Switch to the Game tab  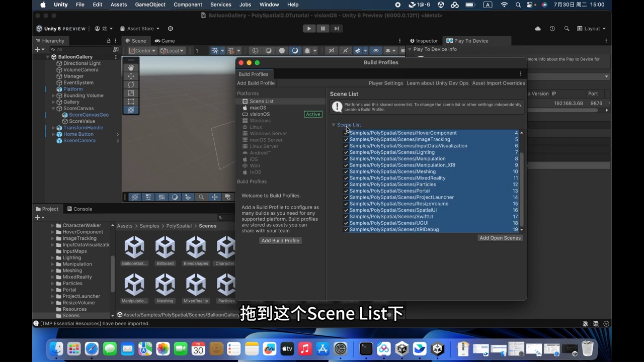pos(165,41)
